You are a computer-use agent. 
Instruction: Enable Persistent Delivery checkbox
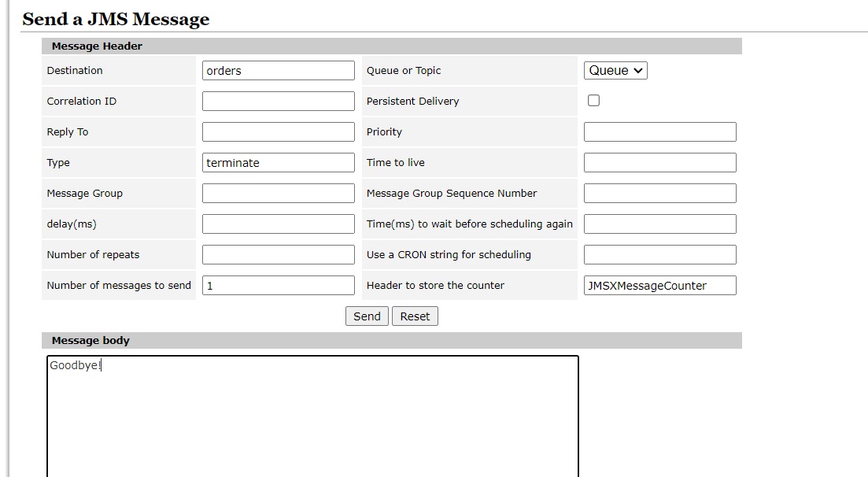coord(593,100)
